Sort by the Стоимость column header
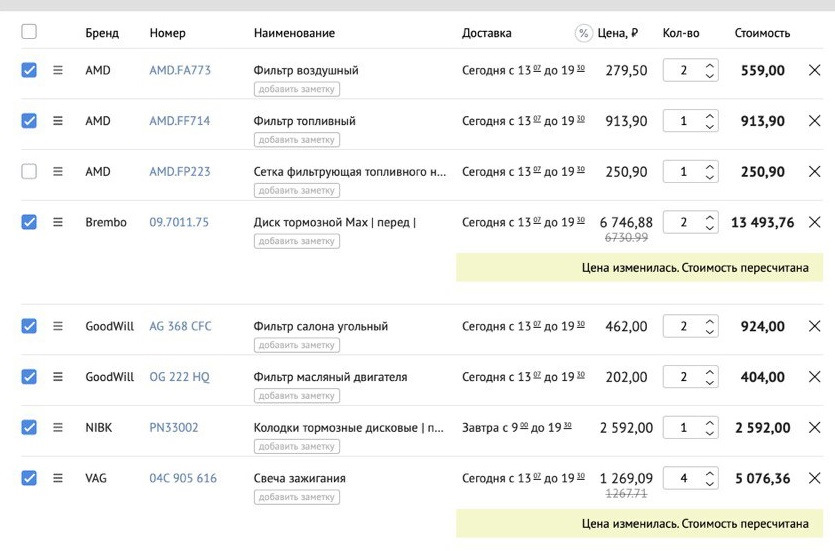This screenshot has width=835, height=551. (762, 33)
